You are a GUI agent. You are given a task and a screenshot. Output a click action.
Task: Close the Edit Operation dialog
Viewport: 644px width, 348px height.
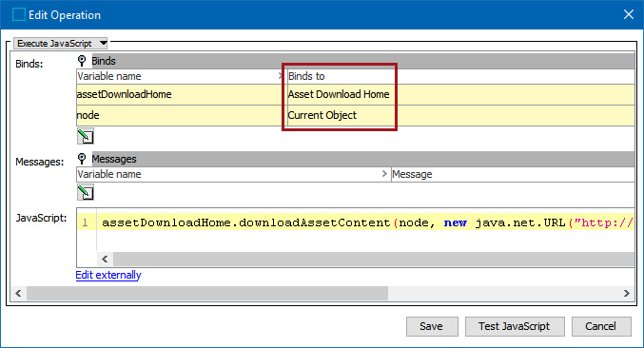coord(629,14)
